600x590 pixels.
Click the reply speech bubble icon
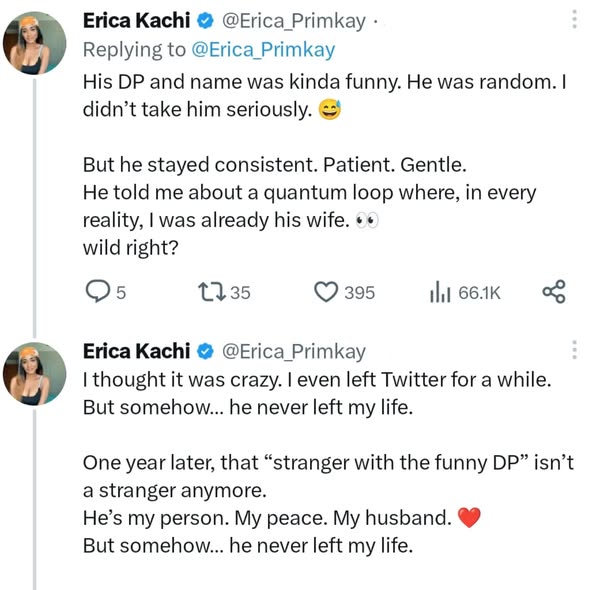[x=97, y=292]
